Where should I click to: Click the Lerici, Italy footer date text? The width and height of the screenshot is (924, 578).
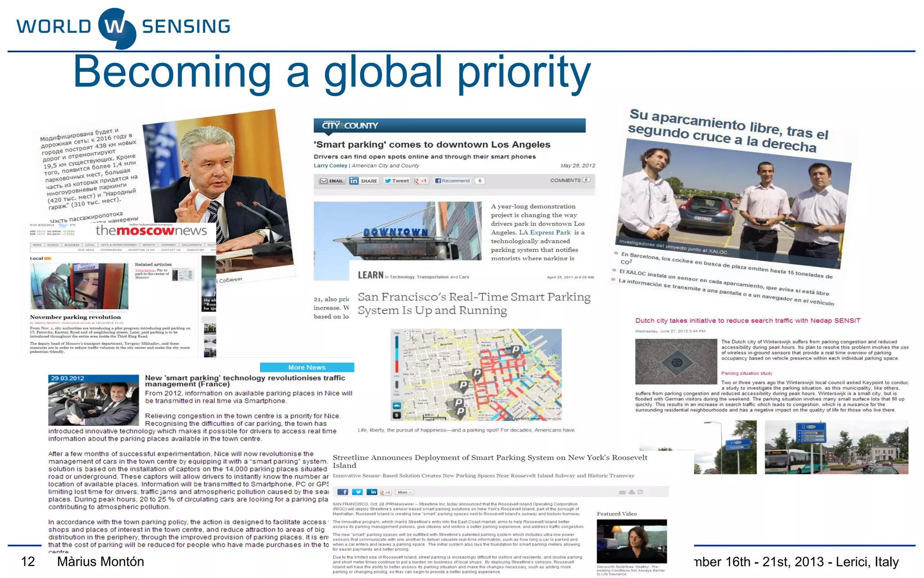(796, 562)
